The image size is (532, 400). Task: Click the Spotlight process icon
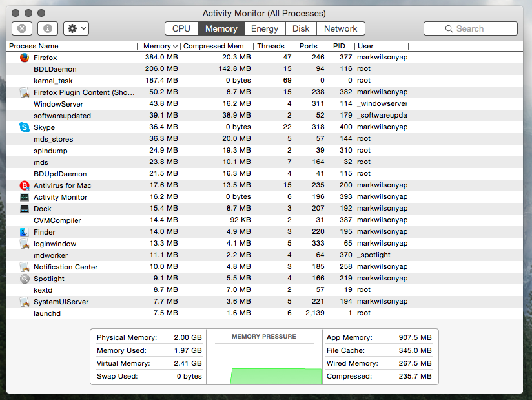point(25,279)
